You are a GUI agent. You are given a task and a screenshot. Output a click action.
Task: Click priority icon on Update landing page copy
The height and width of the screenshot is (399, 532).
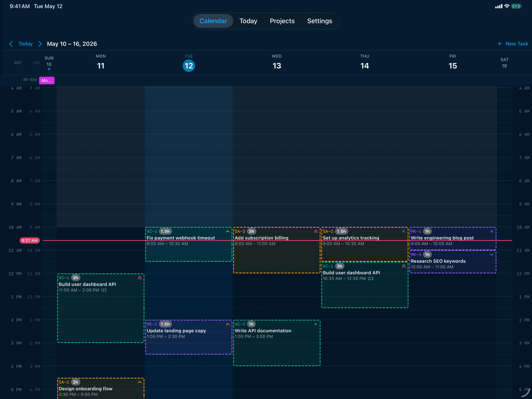point(228,324)
